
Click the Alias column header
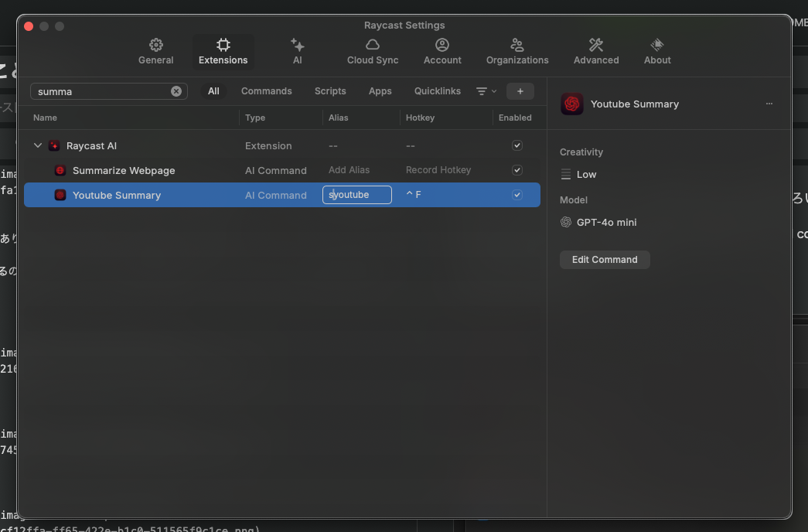point(338,118)
